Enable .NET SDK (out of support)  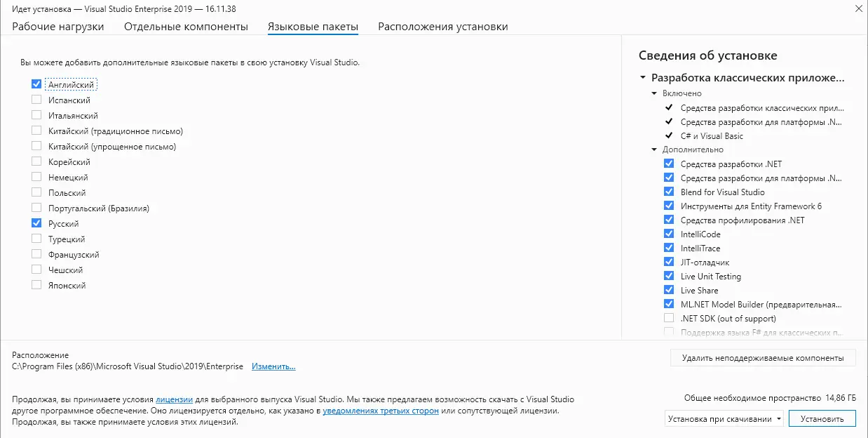pos(669,319)
